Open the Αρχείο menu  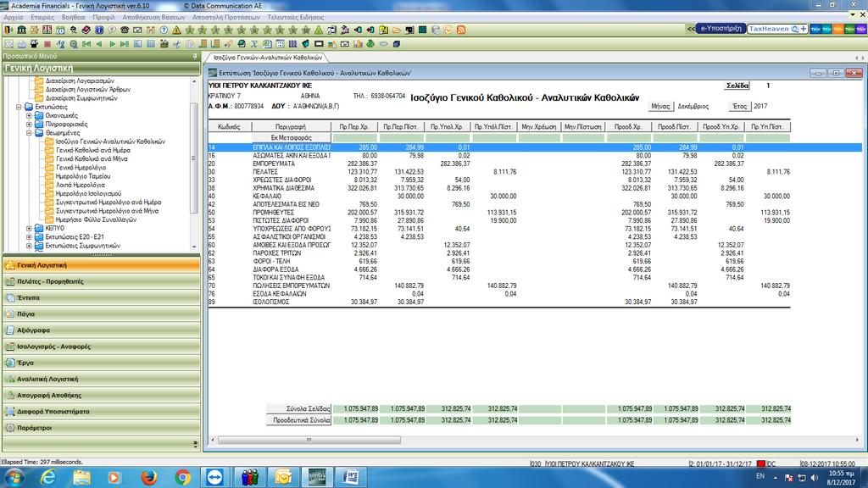14,17
